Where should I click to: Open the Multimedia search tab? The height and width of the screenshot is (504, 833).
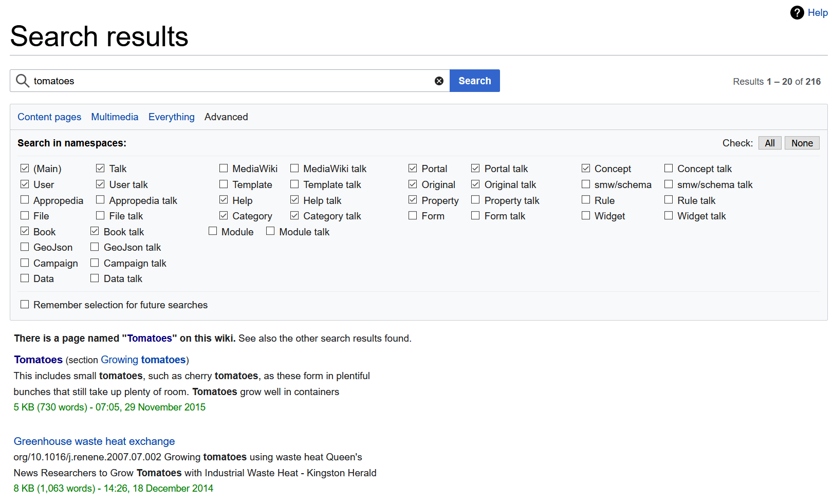click(x=115, y=117)
